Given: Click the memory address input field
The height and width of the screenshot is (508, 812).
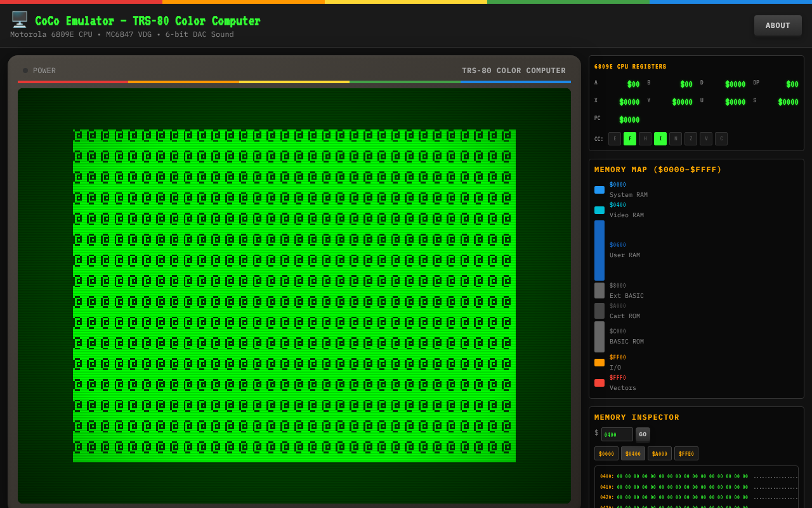Looking at the screenshot, I should [x=617, y=435].
